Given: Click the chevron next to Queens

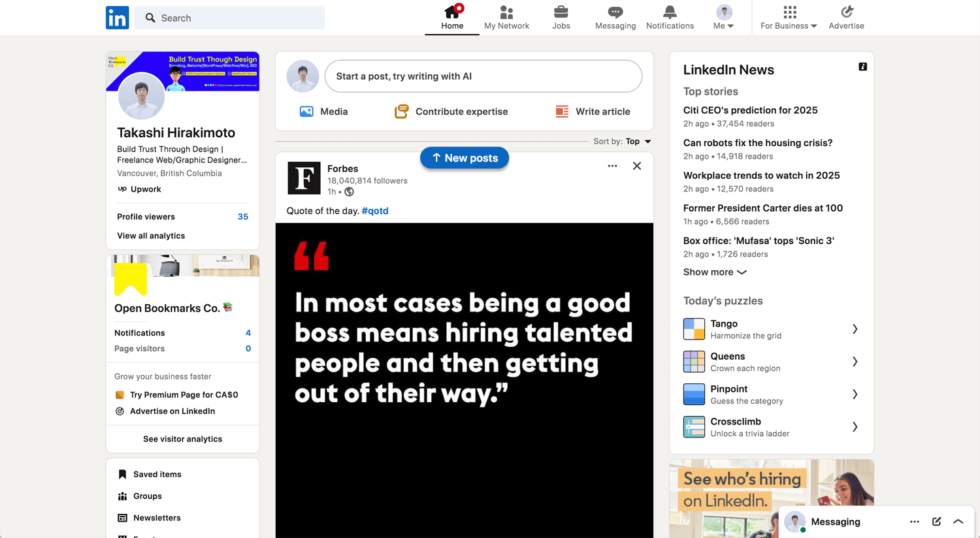Looking at the screenshot, I should [855, 362].
